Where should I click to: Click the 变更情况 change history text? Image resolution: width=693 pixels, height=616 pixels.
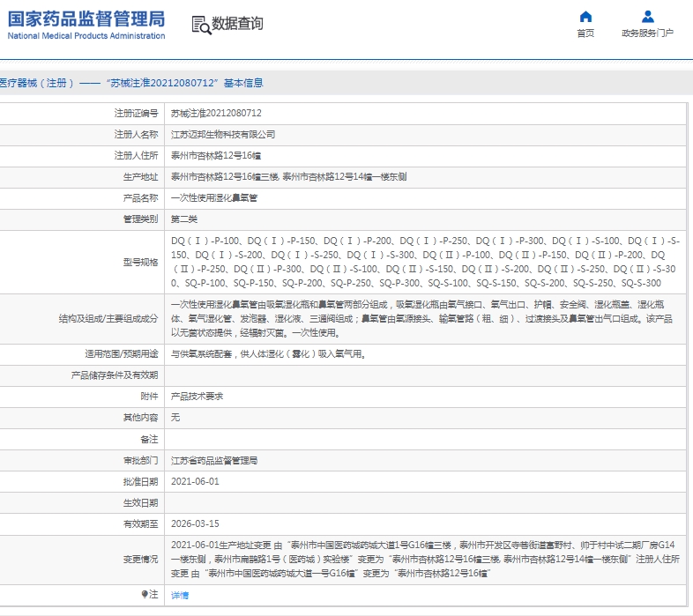(x=425, y=559)
